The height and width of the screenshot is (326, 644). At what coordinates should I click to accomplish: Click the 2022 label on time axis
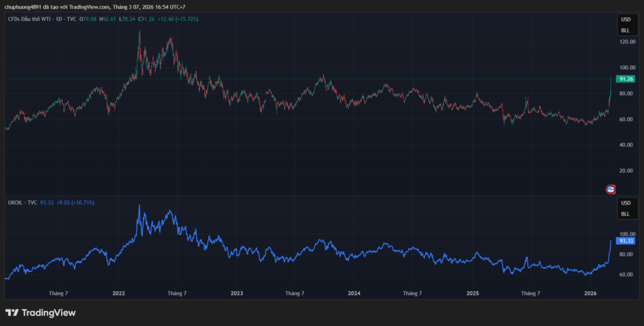119,293
